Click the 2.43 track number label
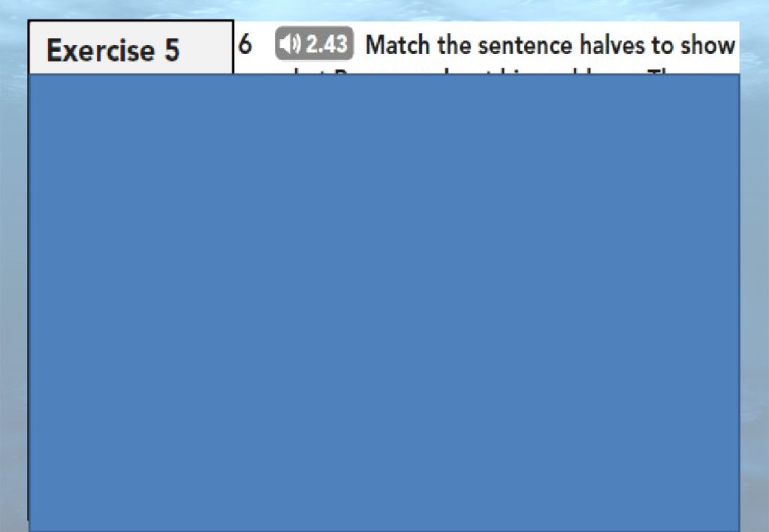The width and height of the screenshot is (769, 532). coord(327,44)
